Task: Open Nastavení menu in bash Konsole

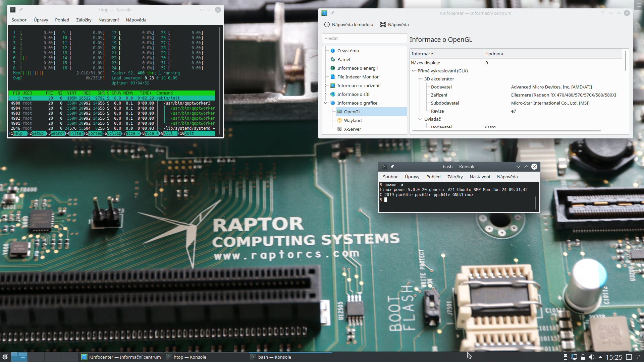Action: coord(480,177)
